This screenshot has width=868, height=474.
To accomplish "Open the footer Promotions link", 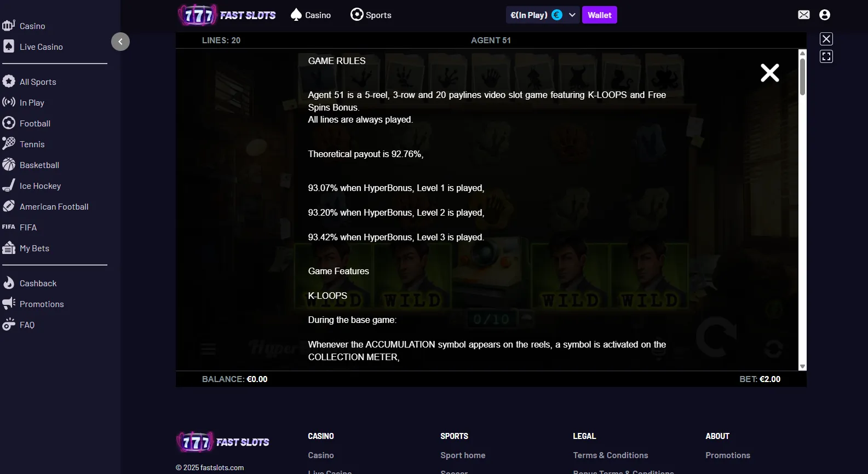I will click(x=728, y=455).
